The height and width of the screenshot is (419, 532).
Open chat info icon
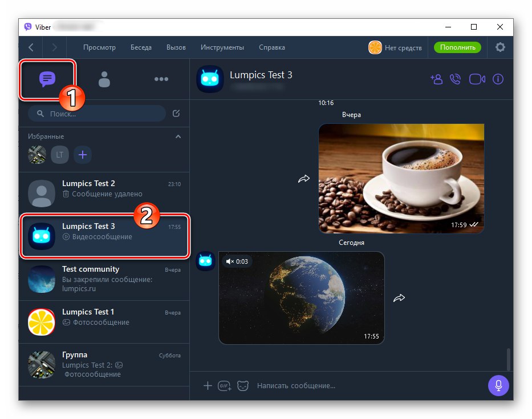tap(498, 79)
